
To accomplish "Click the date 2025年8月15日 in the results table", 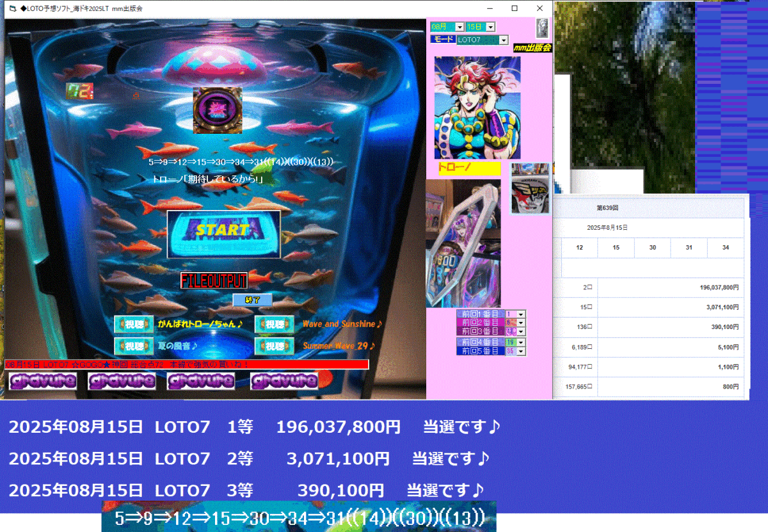I will tap(607, 228).
